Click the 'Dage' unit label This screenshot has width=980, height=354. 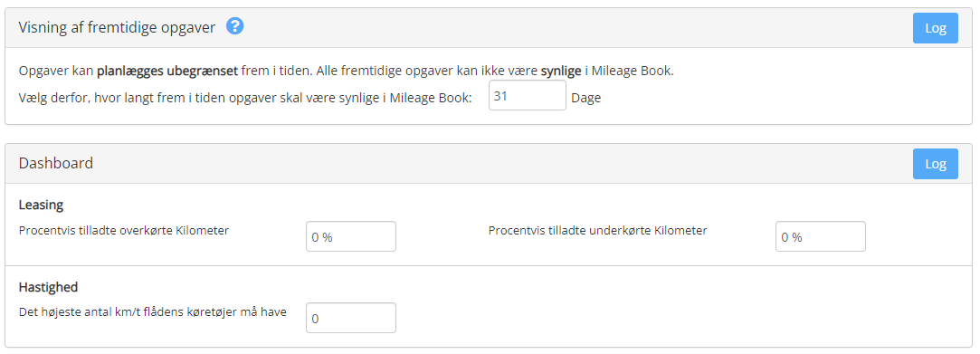[x=585, y=98]
